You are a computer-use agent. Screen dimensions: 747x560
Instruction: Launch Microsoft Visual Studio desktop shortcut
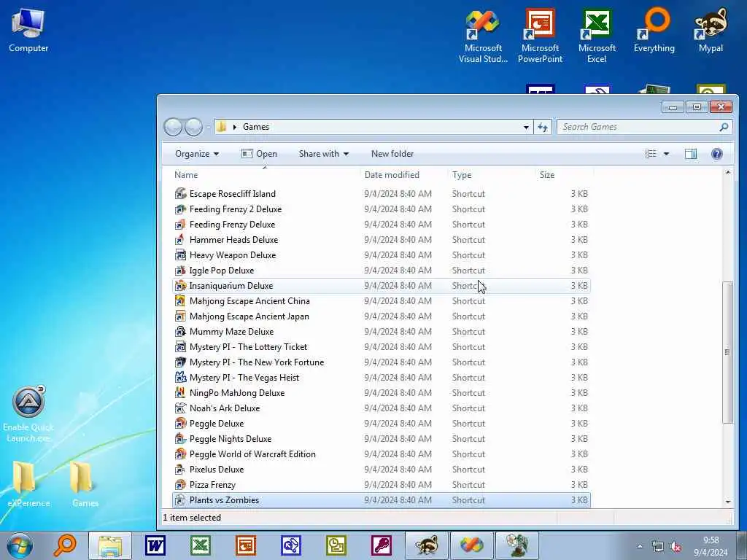[x=483, y=36]
